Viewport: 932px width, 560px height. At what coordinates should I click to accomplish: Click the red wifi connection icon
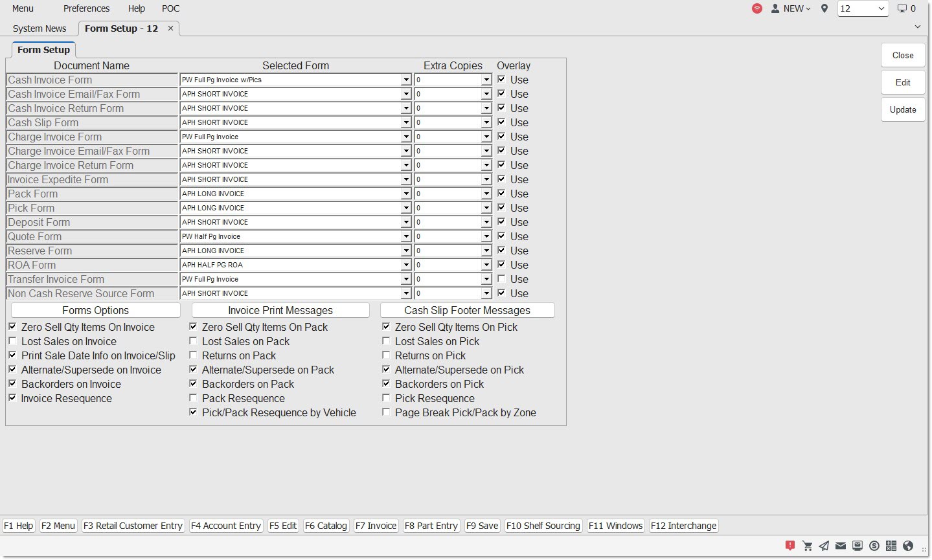pyautogui.click(x=756, y=9)
